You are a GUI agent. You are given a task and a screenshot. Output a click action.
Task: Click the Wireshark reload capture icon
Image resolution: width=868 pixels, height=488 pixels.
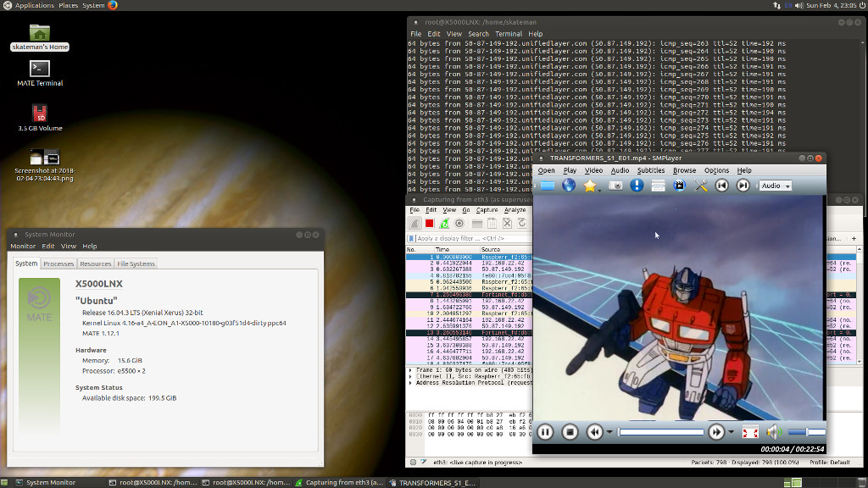tap(522, 224)
